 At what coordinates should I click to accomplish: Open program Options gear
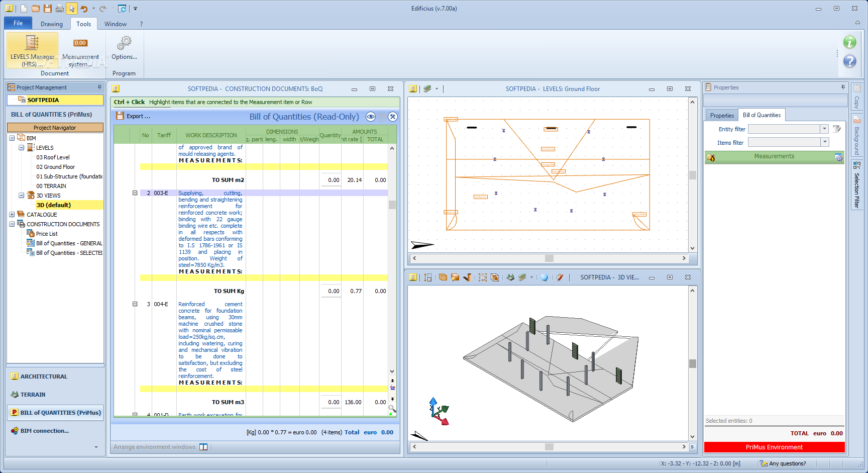[x=124, y=48]
